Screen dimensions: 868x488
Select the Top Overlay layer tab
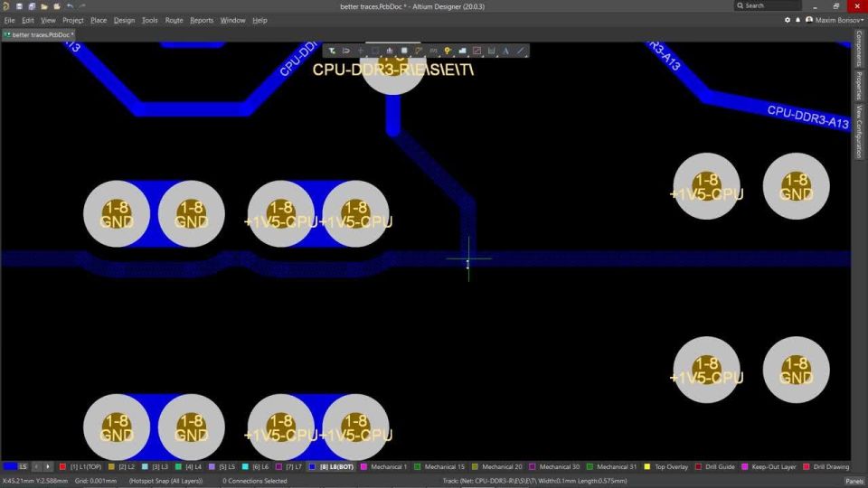(x=666, y=467)
